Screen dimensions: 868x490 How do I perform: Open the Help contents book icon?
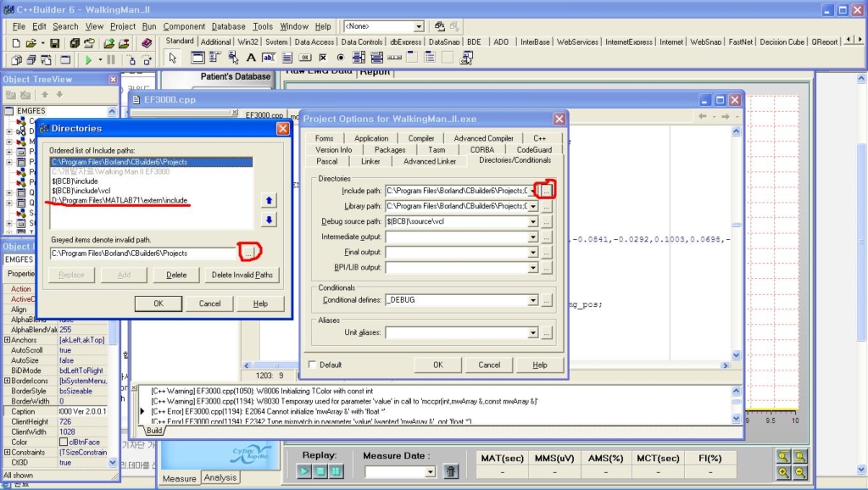[x=147, y=42]
